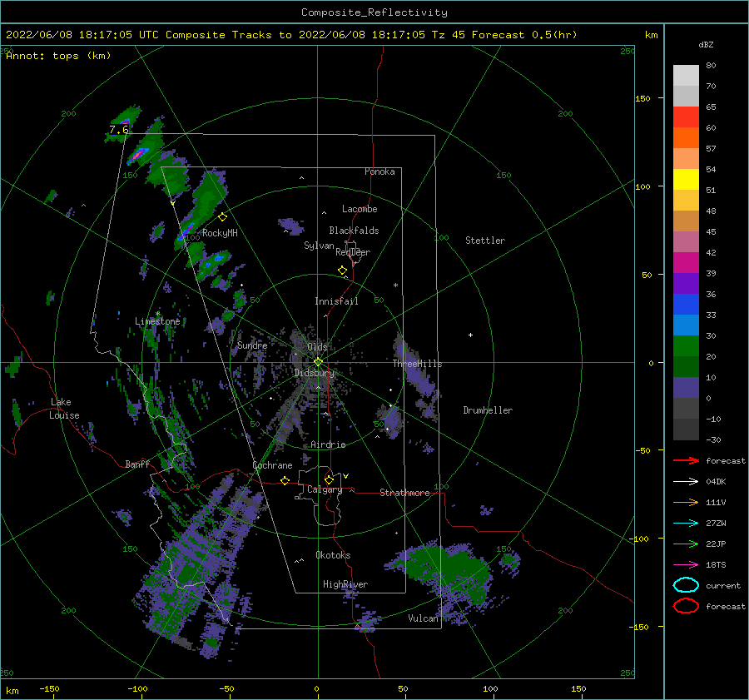Click the 51 dBZ yellow color swatch
Image resolution: width=749 pixels, height=700 pixels.
(686, 179)
